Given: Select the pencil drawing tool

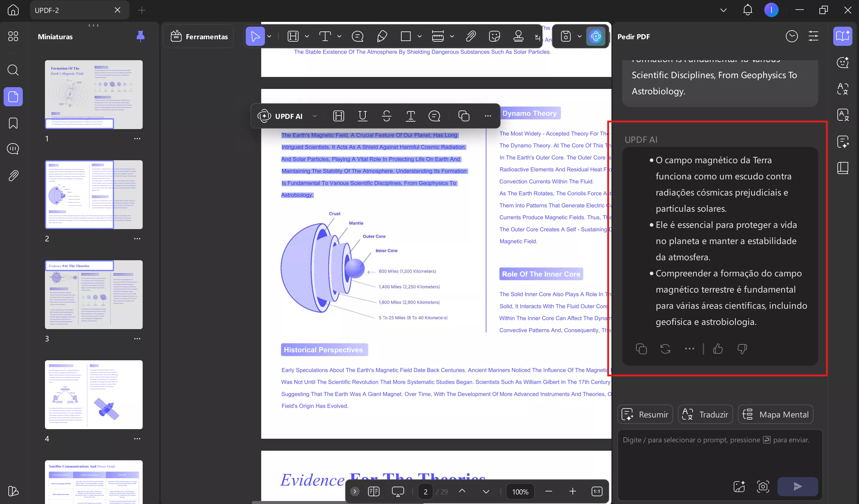Looking at the screenshot, I should click(382, 36).
